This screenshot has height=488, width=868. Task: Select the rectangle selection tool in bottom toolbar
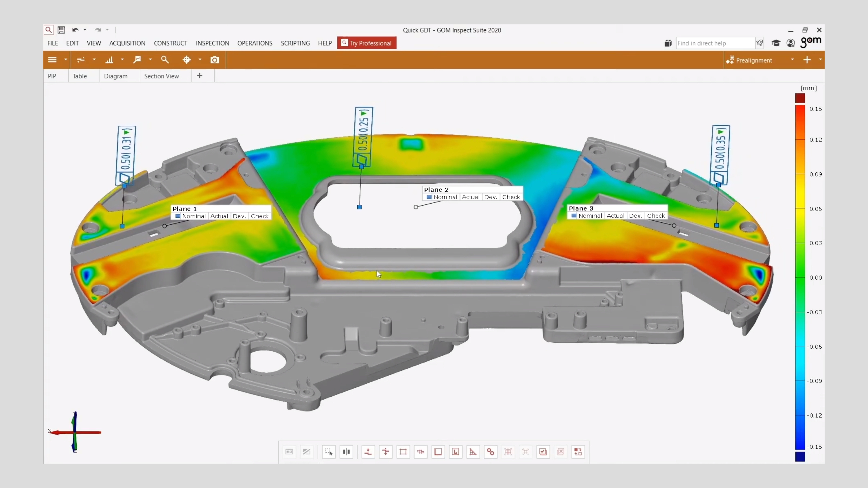328,452
